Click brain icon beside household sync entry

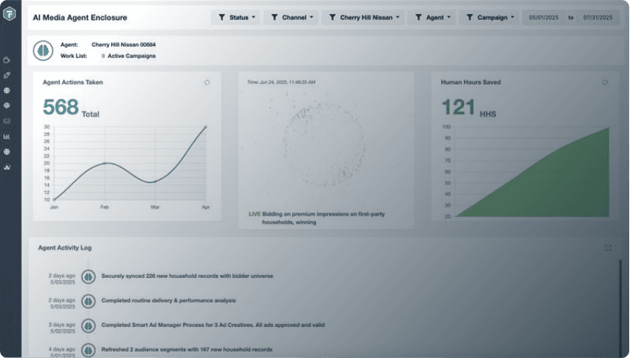88,276
